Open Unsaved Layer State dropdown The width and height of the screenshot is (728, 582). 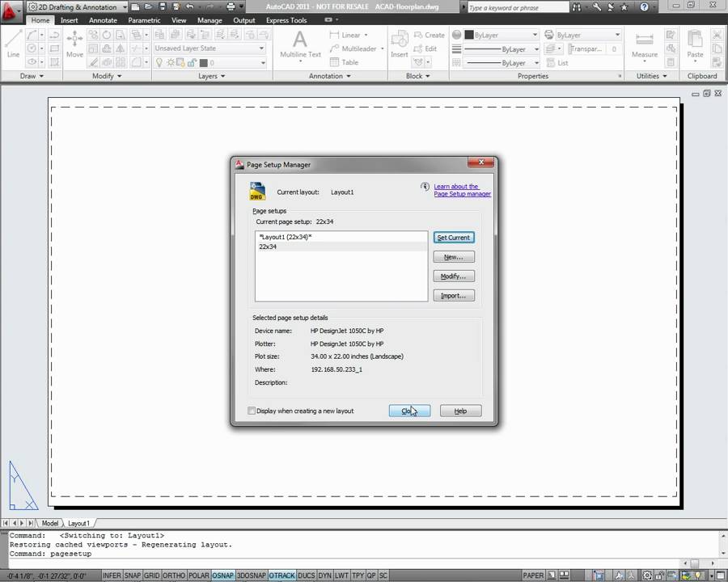[x=210, y=48]
